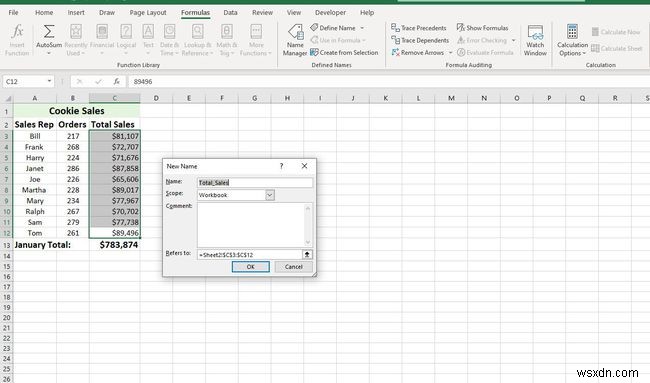This screenshot has width=650, height=383.
Task: Click the formula bar fx icon
Action: (x=117, y=82)
